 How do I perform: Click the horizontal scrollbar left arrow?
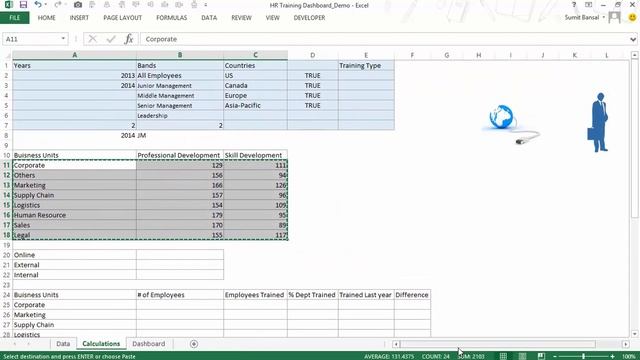coord(396,344)
